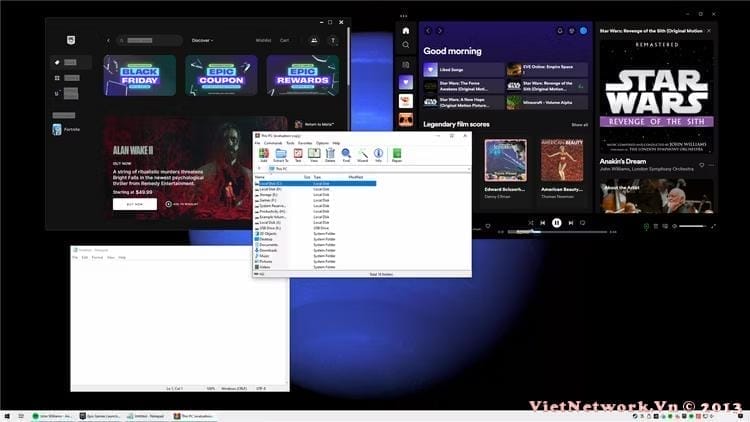This screenshot has width=750, height=422.
Task: Expand the Discover dropdown in Epic Games
Action: pos(203,40)
